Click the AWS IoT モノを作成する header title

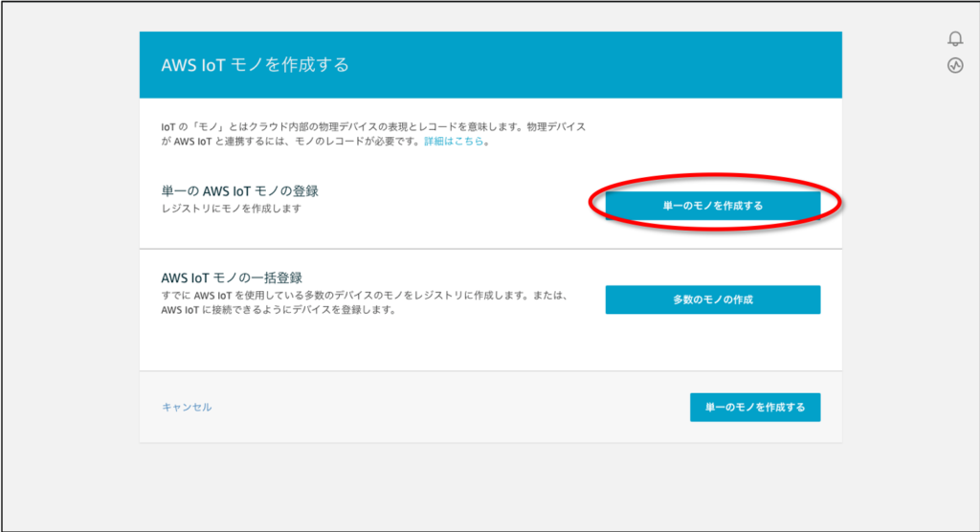tap(255, 65)
